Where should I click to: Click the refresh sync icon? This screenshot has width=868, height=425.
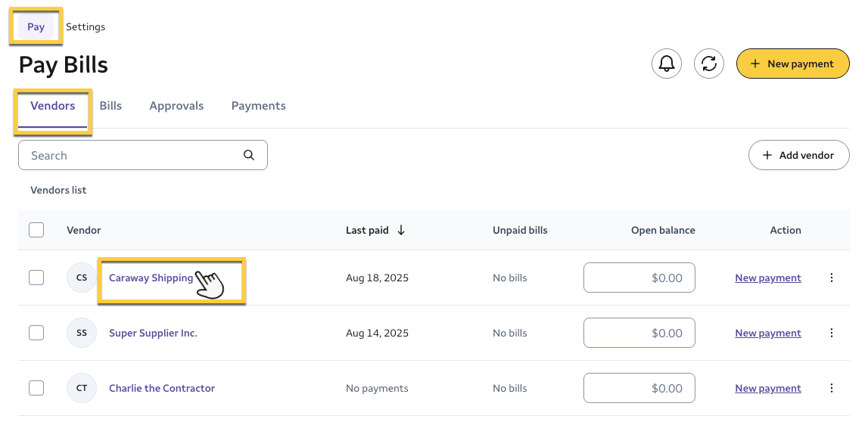pos(709,64)
